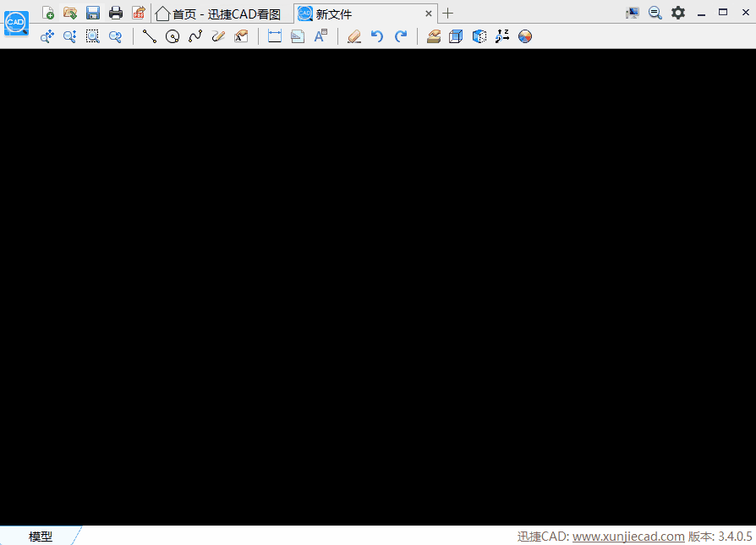756x545 pixels.
Task: Undo the last action
Action: coord(377,36)
